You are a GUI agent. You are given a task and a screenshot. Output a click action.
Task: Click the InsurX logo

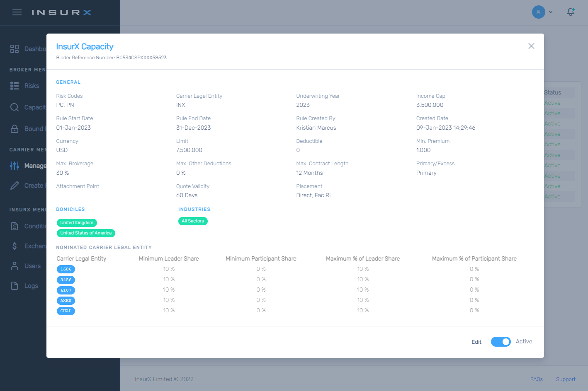click(61, 12)
